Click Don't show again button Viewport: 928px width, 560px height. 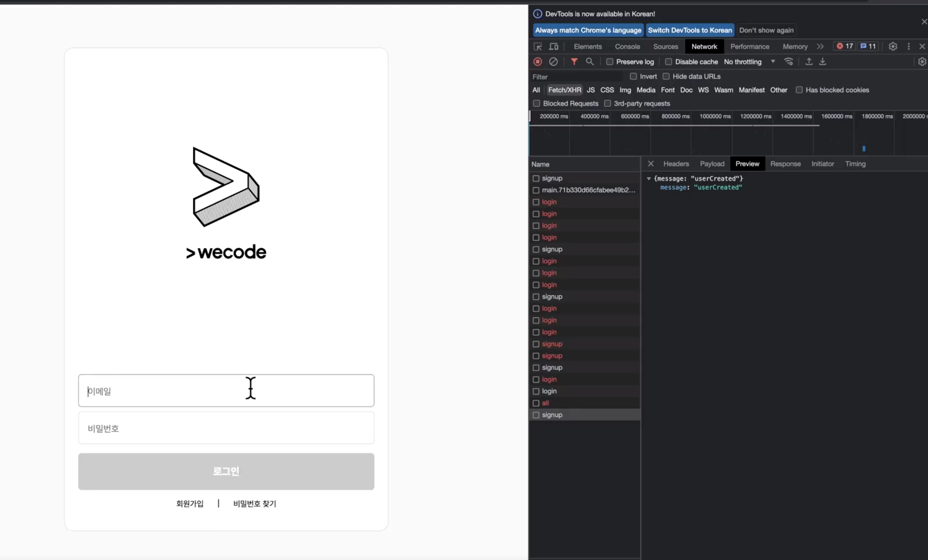766,30
